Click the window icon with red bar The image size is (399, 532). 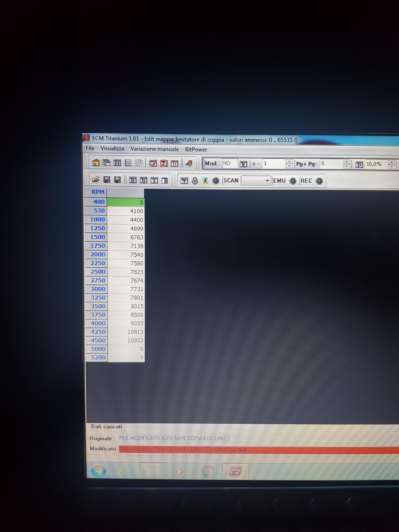point(174,164)
